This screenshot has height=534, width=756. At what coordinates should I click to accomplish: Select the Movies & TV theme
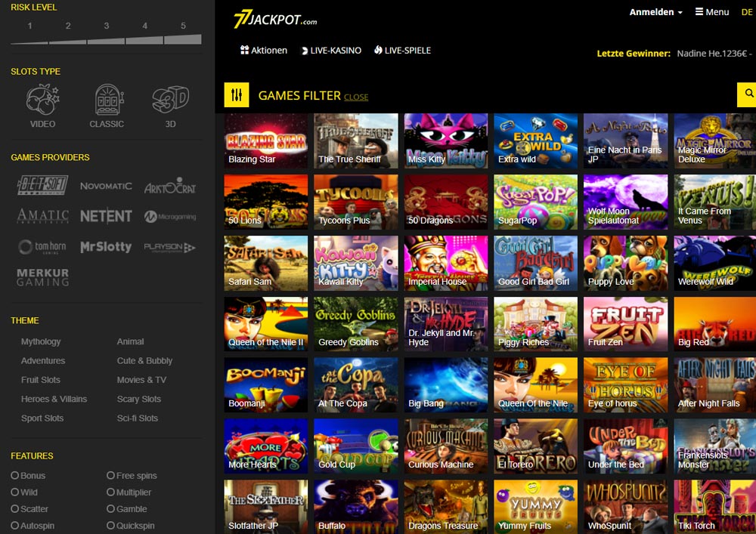tap(142, 380)
